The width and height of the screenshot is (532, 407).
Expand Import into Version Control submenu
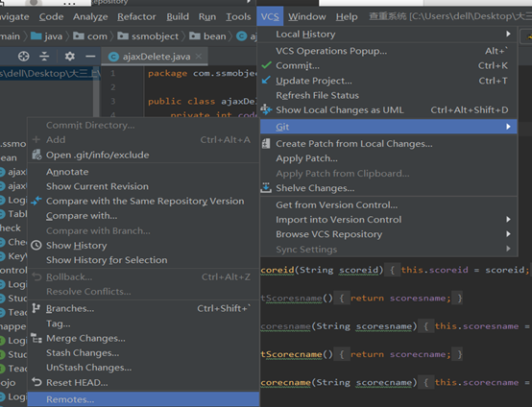[388, 220]
